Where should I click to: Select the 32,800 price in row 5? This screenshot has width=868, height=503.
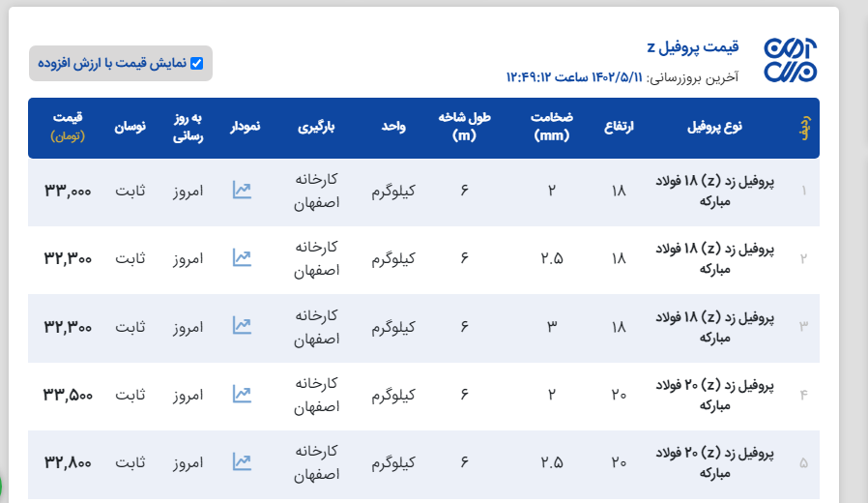pyautogui.click(x=68, y=461)
